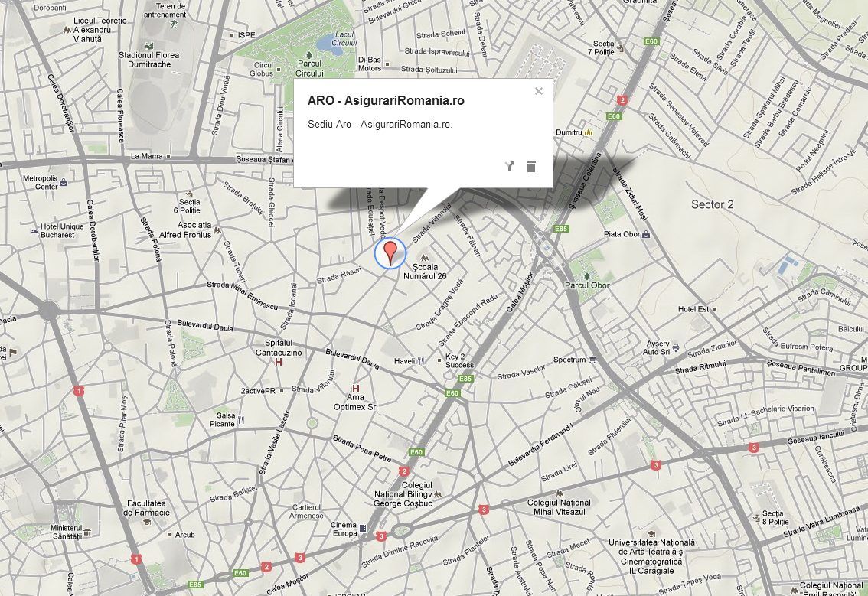Viewport: 868px width, 596px height.
Task: Click the ISPE place label
Action: click(246, 35)
